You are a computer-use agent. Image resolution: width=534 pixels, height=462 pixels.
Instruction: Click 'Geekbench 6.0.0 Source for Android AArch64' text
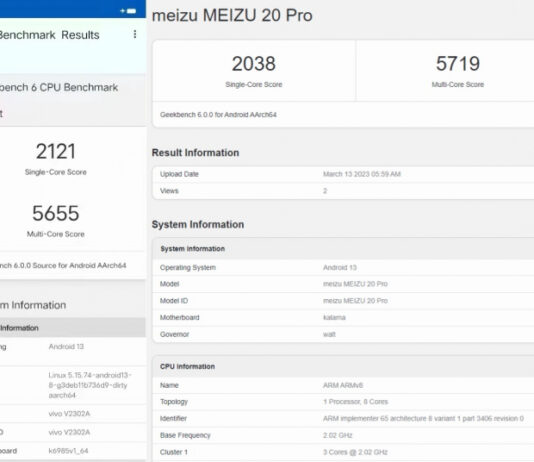pyautogui.click(x=63, y=266)
